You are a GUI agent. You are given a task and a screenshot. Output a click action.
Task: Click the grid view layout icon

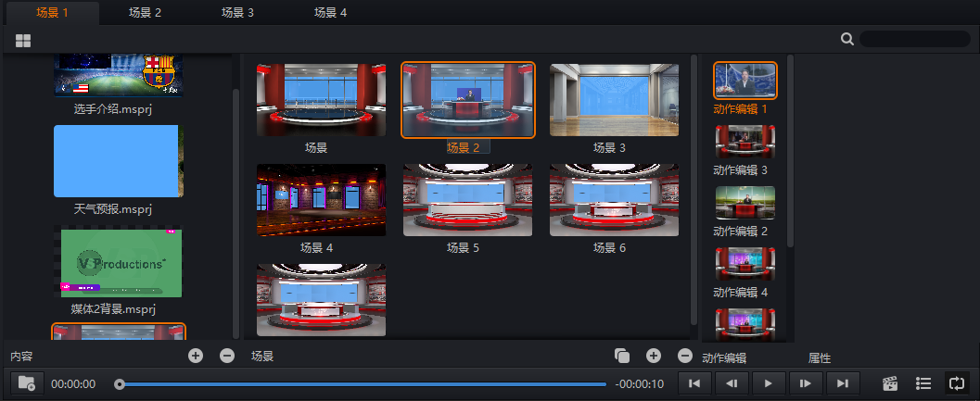pos(23,41)
